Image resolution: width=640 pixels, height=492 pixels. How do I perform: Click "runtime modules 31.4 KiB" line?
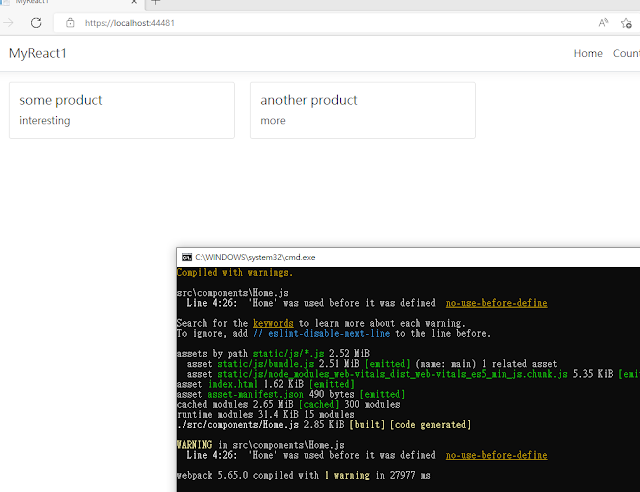(265, 415)
